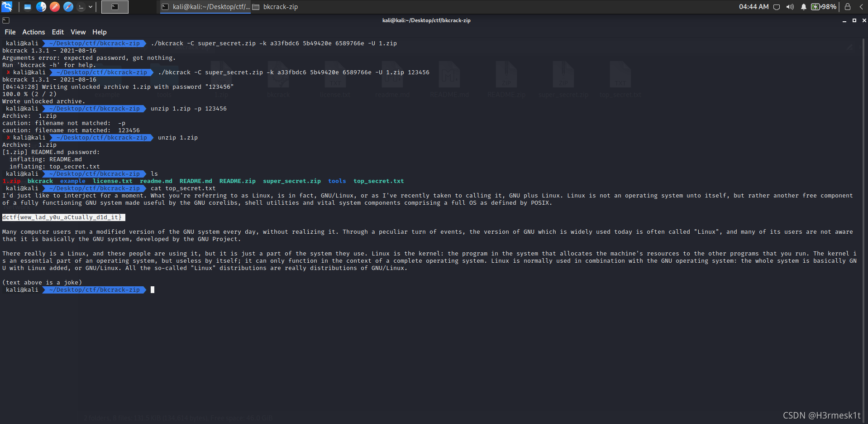Click the '100.0 % (2 / 2)' progress line

(29, 94)
